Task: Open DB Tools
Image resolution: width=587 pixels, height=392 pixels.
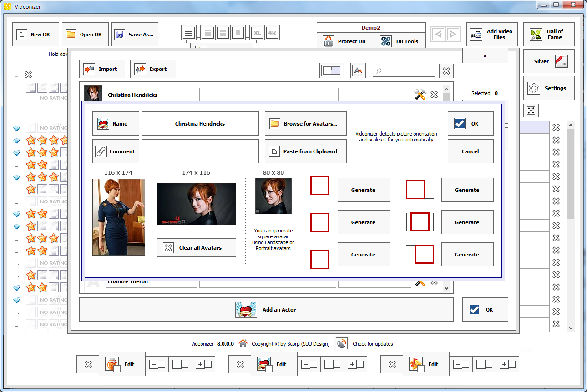Action: 400,41
